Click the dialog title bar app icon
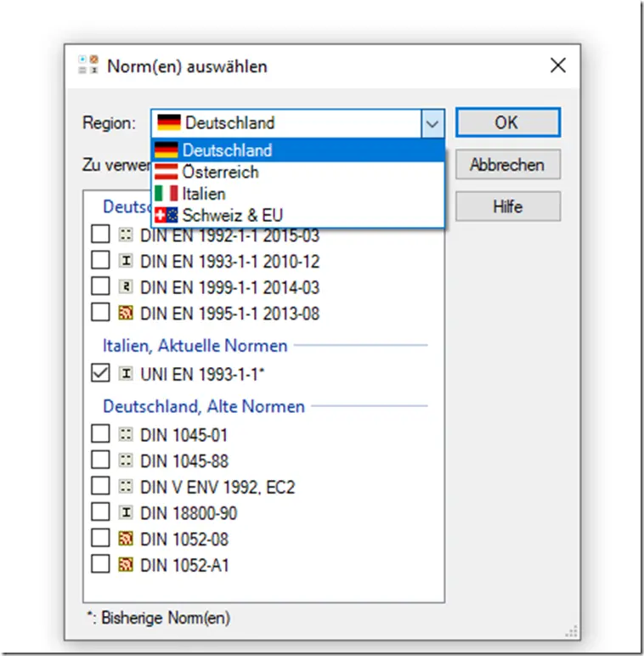The image size is (644, 656). point(88,65)
